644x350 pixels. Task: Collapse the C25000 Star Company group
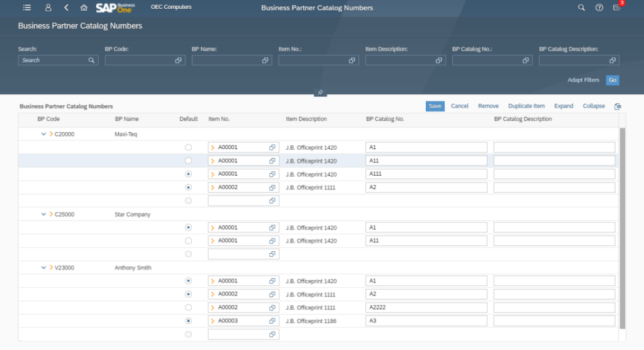43,214
